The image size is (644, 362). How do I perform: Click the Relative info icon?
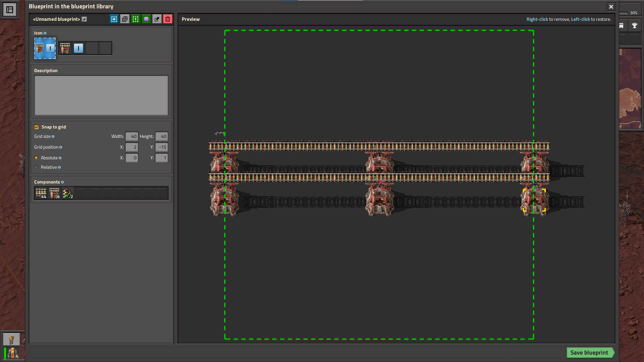(x=59, y=167)
